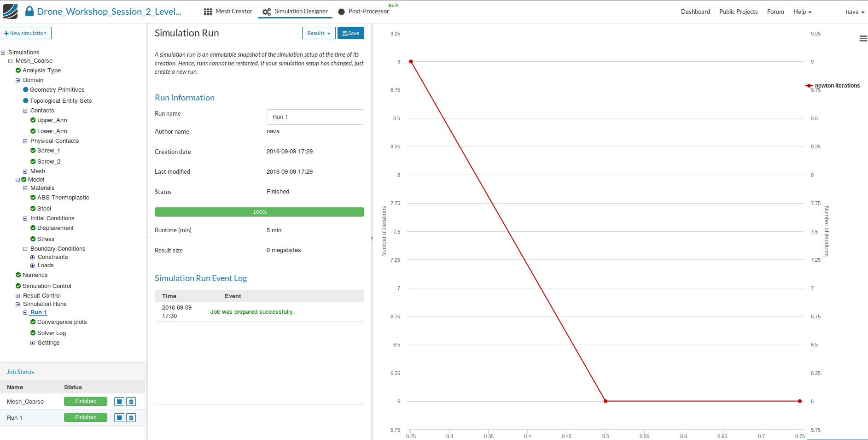Click Lower_Arm green check icon

[33, 131]
